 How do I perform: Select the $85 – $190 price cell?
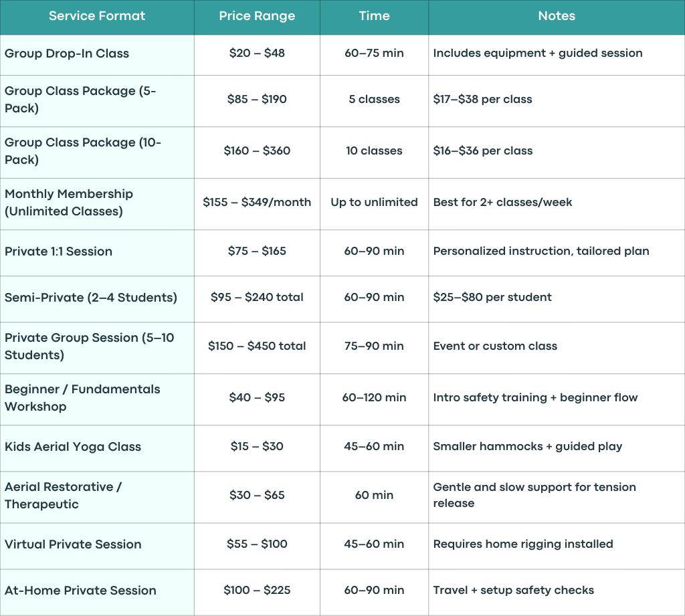(257, 99)
